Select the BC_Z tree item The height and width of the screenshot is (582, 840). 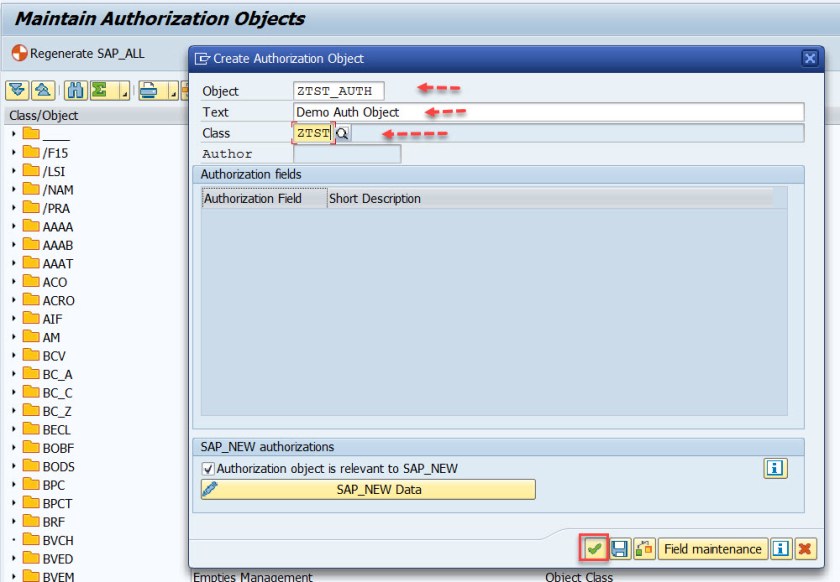(57, 411)
